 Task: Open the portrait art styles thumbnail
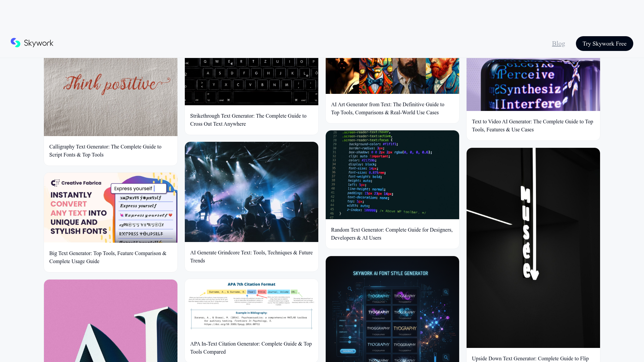click(x=392, y=76)
